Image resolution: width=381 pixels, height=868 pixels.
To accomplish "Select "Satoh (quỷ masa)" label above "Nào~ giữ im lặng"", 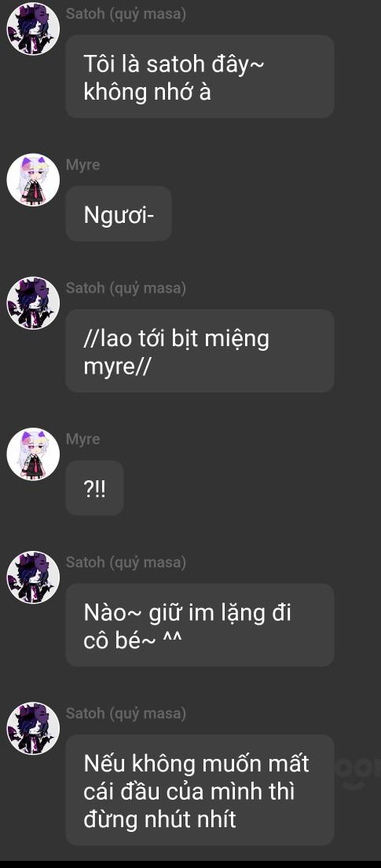I will [x=126, y=563].
